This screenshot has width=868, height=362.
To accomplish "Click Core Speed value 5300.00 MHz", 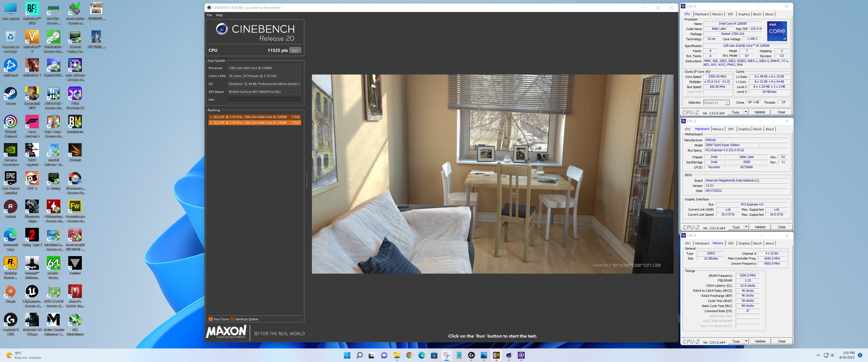I will pos(717,76).
